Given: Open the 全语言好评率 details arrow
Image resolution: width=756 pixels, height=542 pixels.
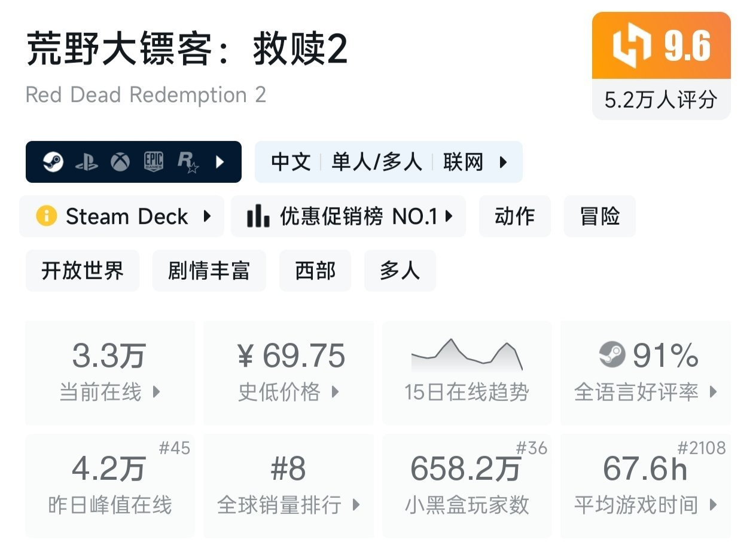Looking at the screenshot, I should [x=713, y=392].
